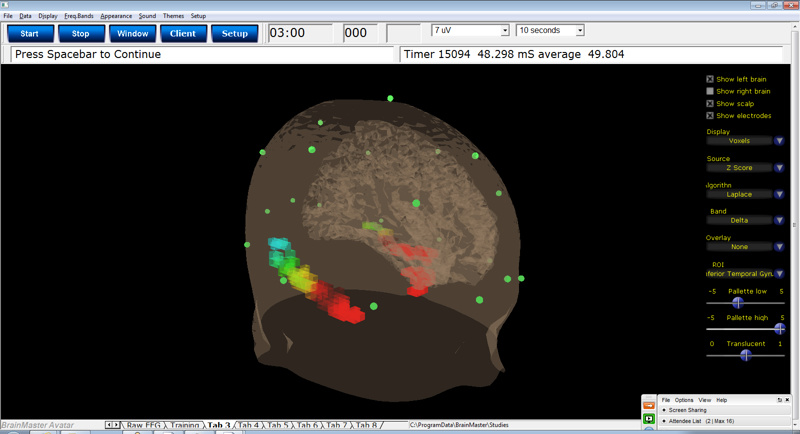Viewport: 800px width, 434px height.
Task: Click the Translucent slider handle
Action: [x=745, y=355]
